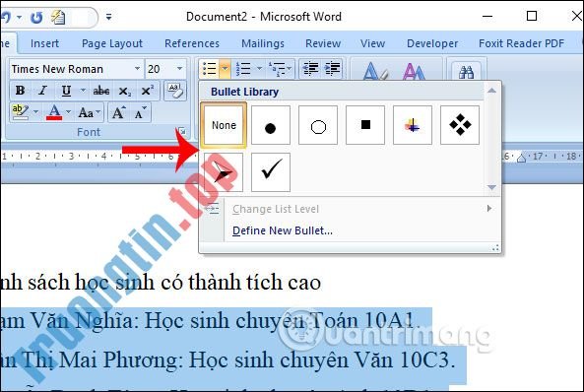Open Times New Roman font name dropdown
Image resolution: width=584 pixels, height=392 pixels.
(x=137, y=69)
